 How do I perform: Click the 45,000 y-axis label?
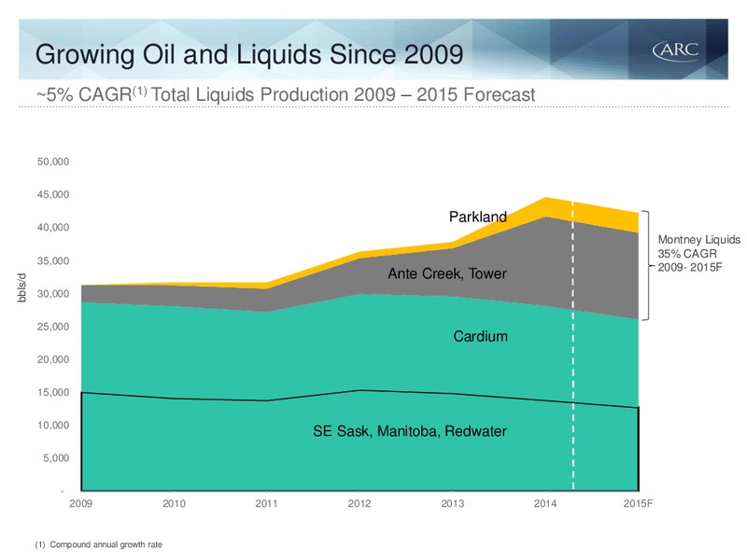(53, 195)
